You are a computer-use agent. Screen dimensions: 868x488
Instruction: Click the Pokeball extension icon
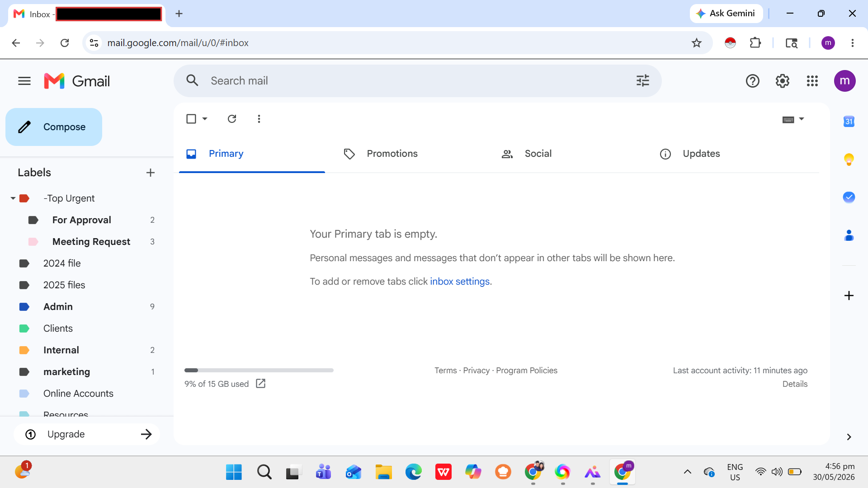point(730,43)
